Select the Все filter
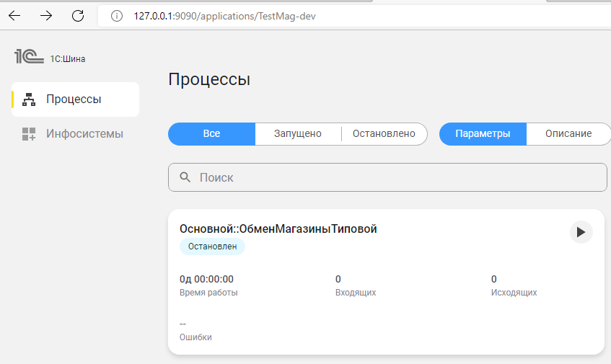611x364 pixels. coord(211,134)
